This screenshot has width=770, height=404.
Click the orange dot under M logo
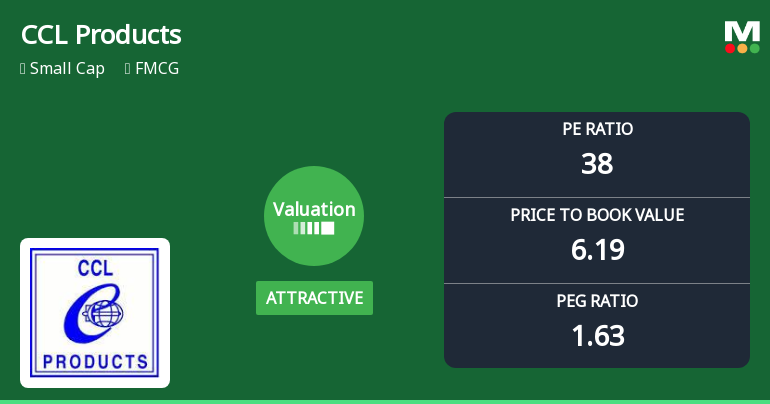[742, 48]
